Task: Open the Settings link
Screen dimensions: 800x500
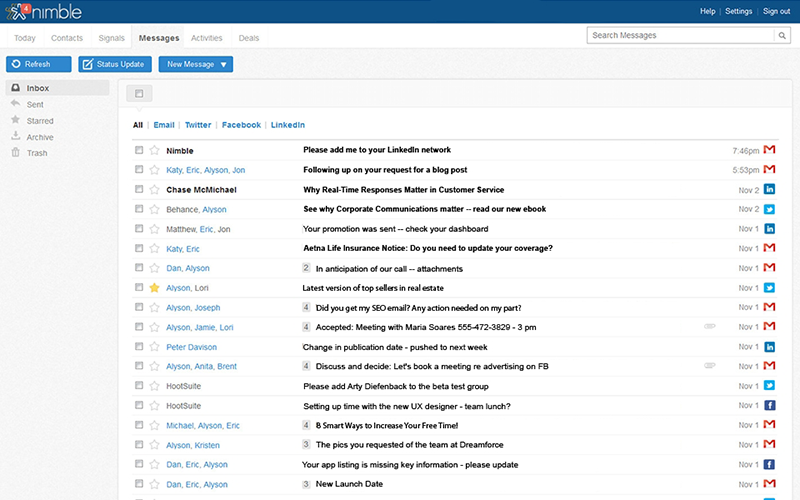Action: 738,11
